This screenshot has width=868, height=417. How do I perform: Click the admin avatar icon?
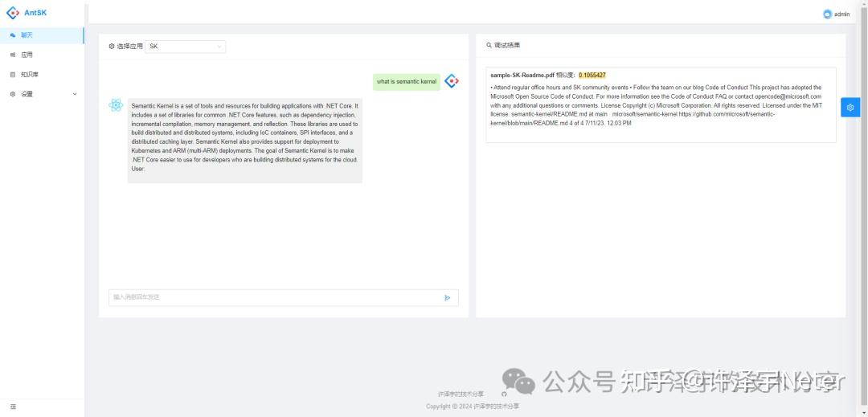coord(827,14)
